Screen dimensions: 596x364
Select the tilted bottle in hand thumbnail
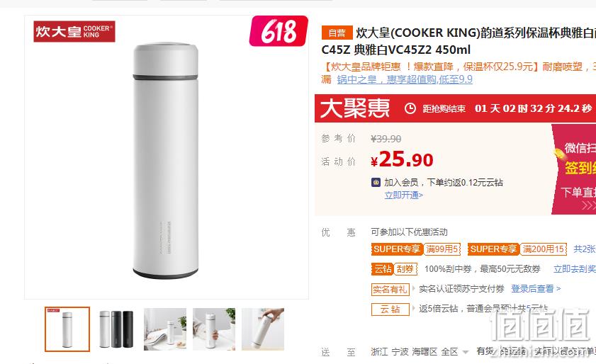click(263, 329)
